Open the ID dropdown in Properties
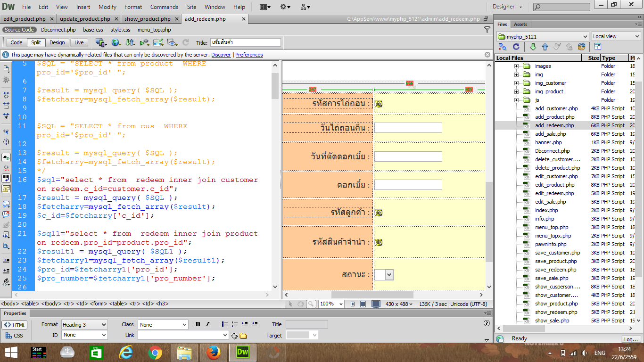This screenshot has height=362, width=644. (84, 335)
